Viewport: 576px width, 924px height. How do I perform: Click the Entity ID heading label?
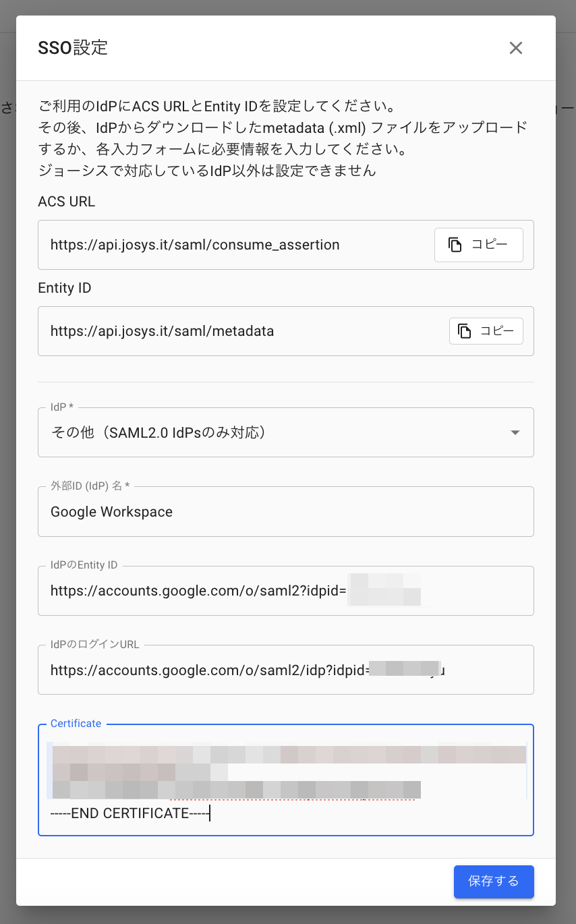pyautogui.click(x=65, y=288)
